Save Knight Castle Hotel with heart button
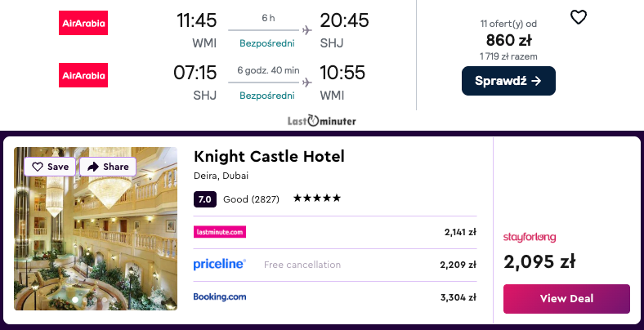 pyautogui.click(x=50, y=167)
